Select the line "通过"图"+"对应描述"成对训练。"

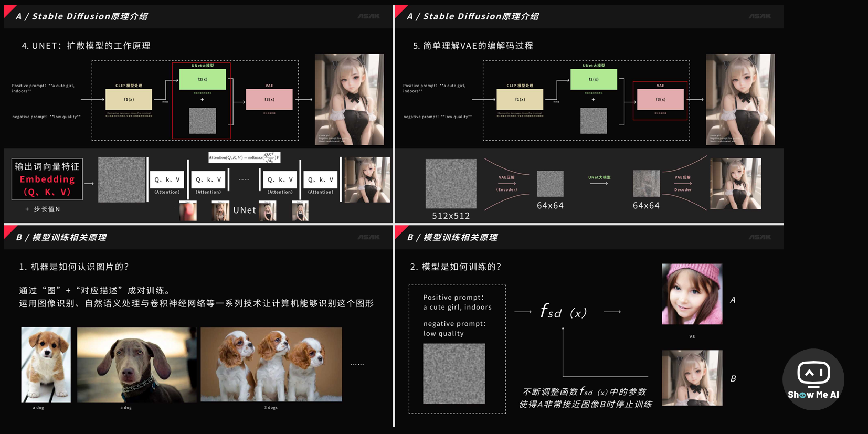(x=94, y=290)
